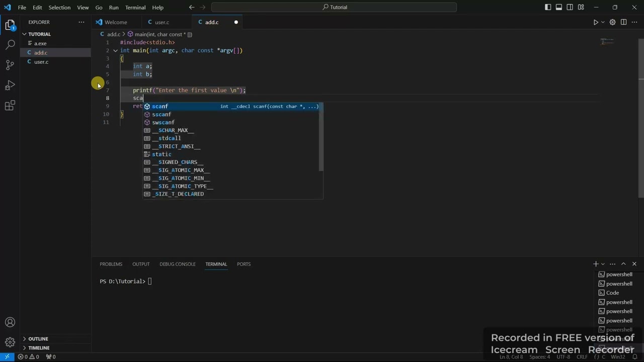This screenshot has height=362, width=644.
Task: Select add.c in the explorer tree
Action: coord(55,53)
